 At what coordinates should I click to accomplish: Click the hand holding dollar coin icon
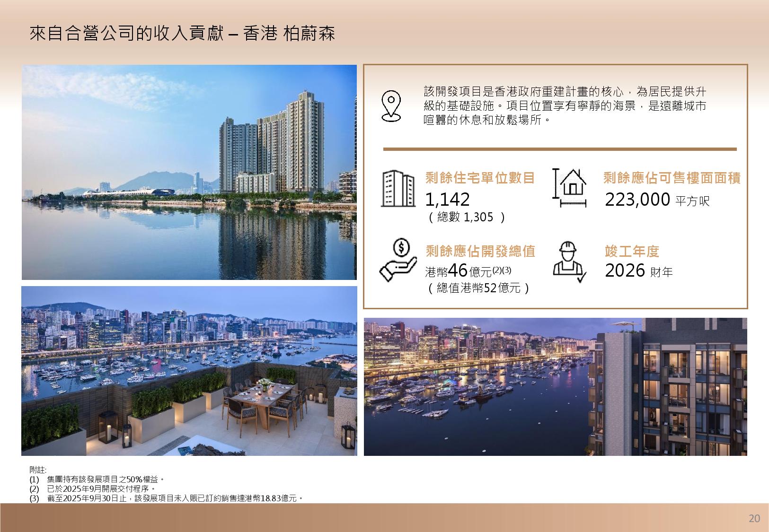[x=398, y=260]
